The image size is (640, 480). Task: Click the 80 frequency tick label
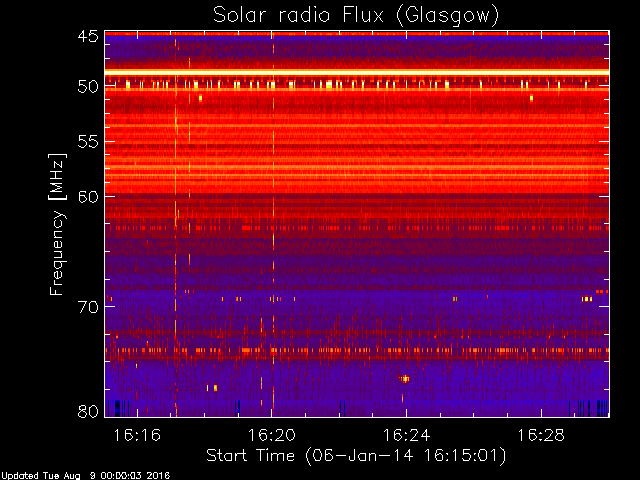tap(88, 411)
